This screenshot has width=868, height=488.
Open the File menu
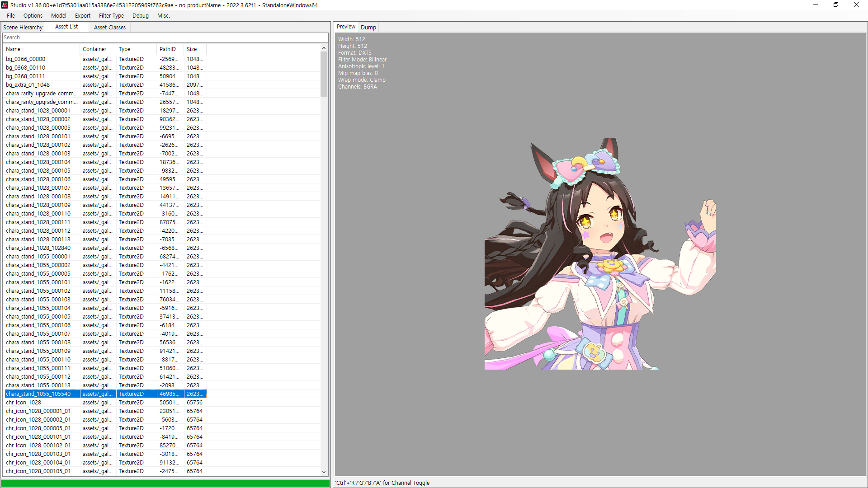[11, 15]
